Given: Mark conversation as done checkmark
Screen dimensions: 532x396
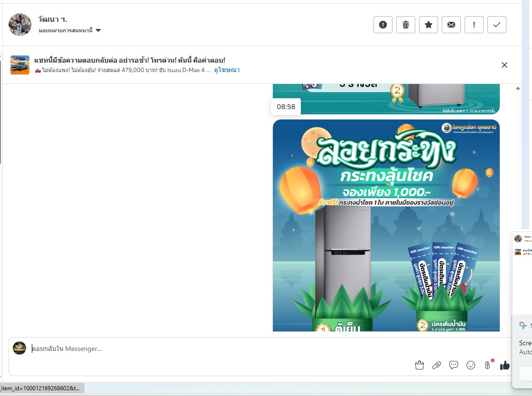Looking at the screenshot, I should 497,25.
